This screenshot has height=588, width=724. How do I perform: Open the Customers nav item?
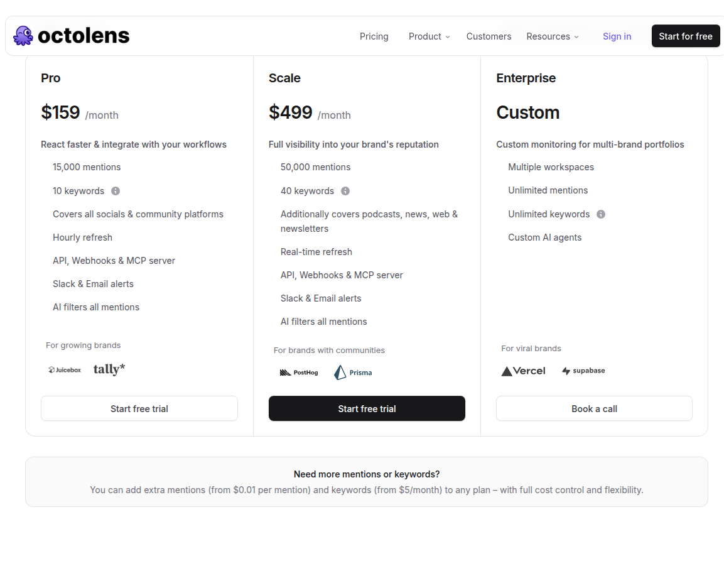coord(489,36)
